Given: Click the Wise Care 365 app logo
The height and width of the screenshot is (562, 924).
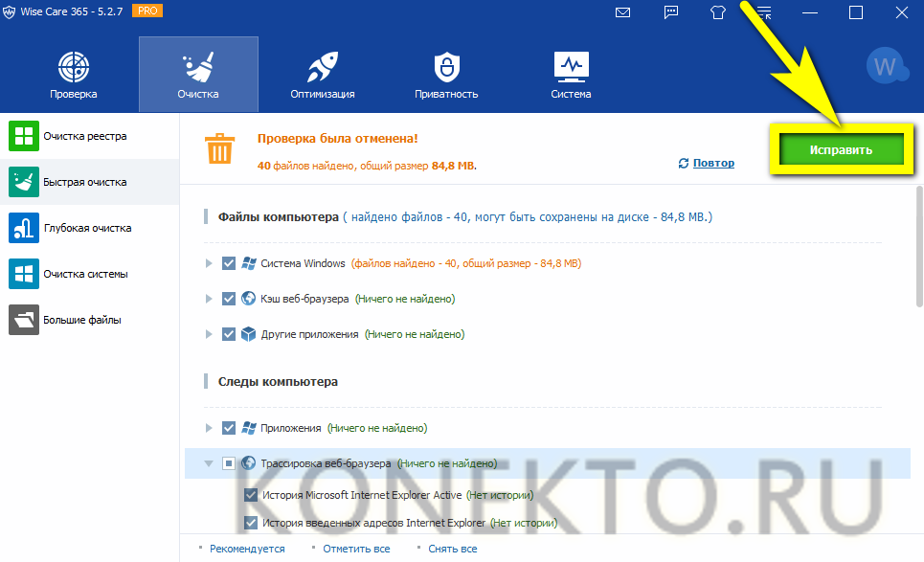Looking at the screenshot, I should pyautogui.click(x=10, y=12).
